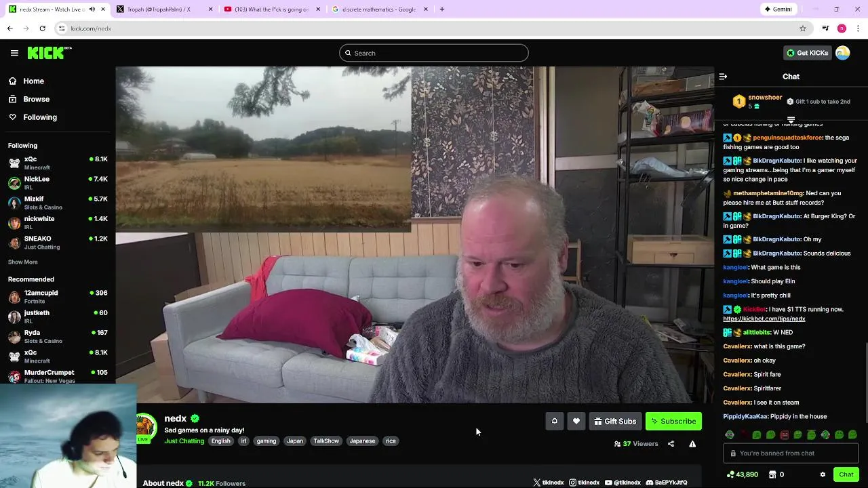
Task: Open tikinedx X social link
Action: coord(548,483)
